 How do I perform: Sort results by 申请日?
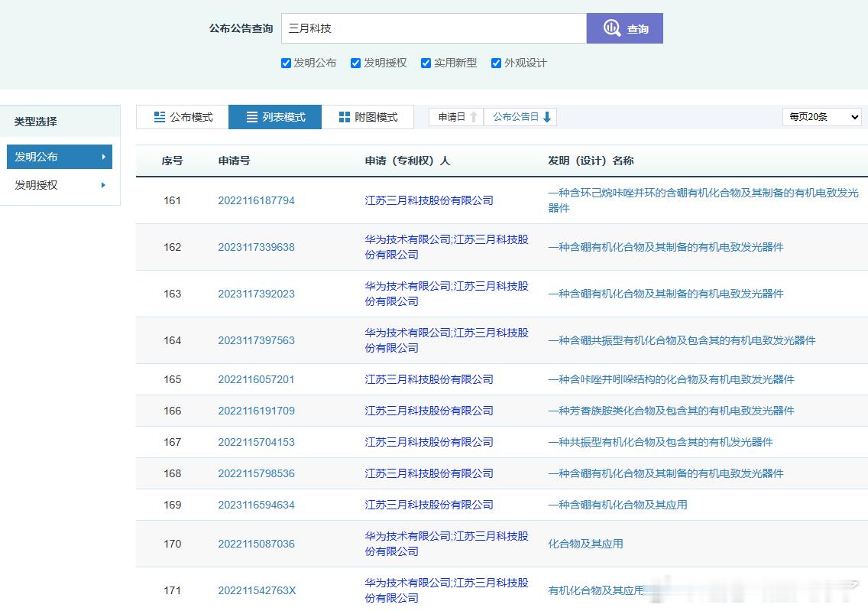(x=456, y=117)
